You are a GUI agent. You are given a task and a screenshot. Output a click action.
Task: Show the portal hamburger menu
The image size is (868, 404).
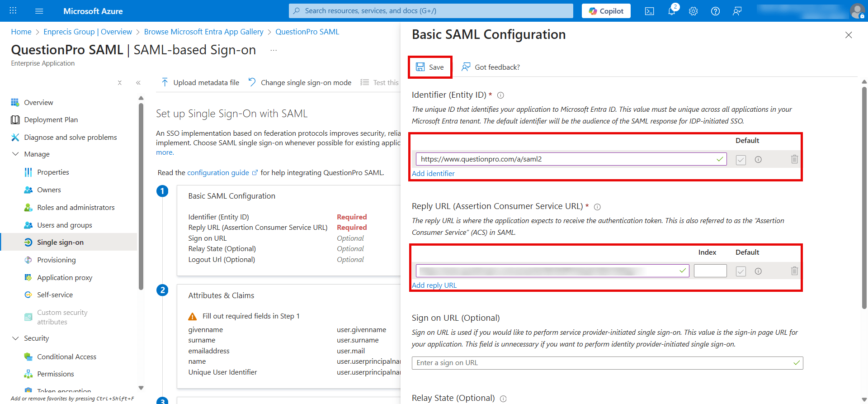(39, 11)
